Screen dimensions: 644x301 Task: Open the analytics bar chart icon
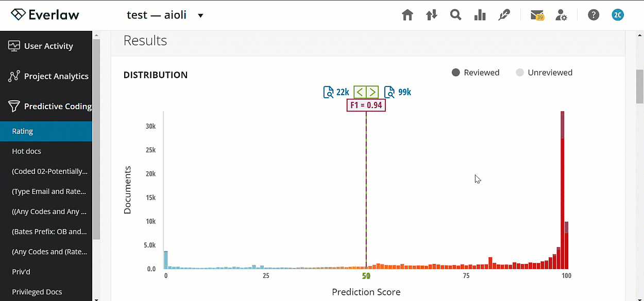[x=480, y=15]
